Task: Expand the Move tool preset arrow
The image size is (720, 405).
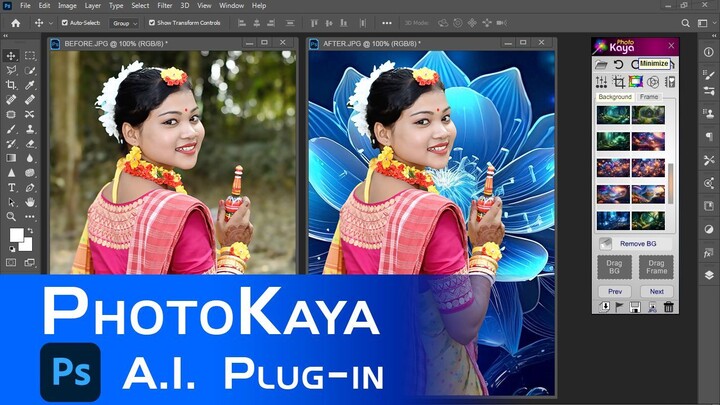Action: click(51, 23)
